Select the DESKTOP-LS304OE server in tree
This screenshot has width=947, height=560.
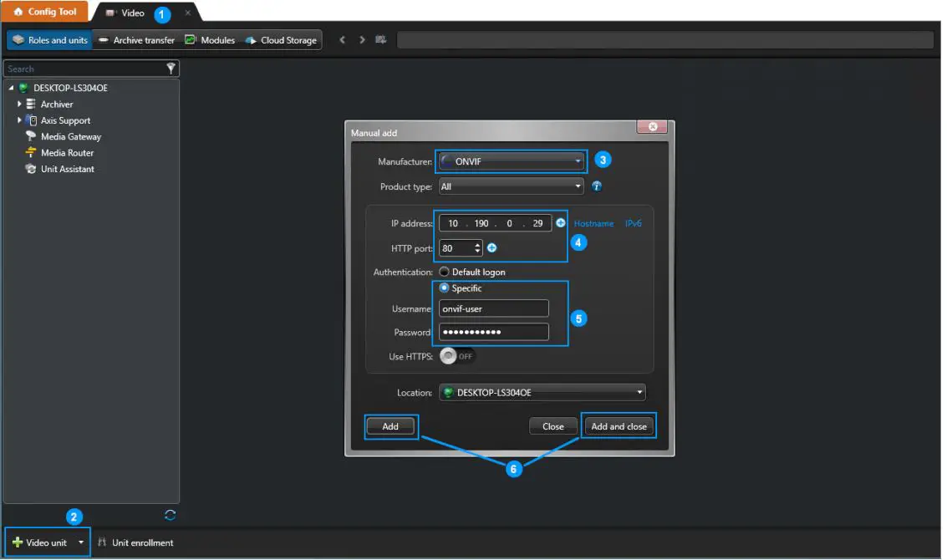pyautogui.click(x=70, y=88)
